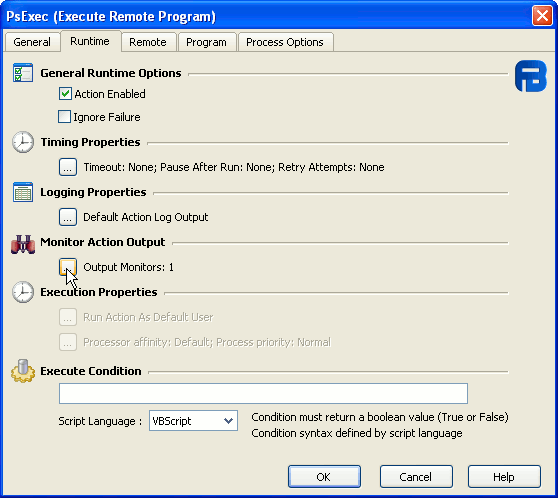Click the FinalBuilder logo icon
Screen dimensions: 558x498
531,76
